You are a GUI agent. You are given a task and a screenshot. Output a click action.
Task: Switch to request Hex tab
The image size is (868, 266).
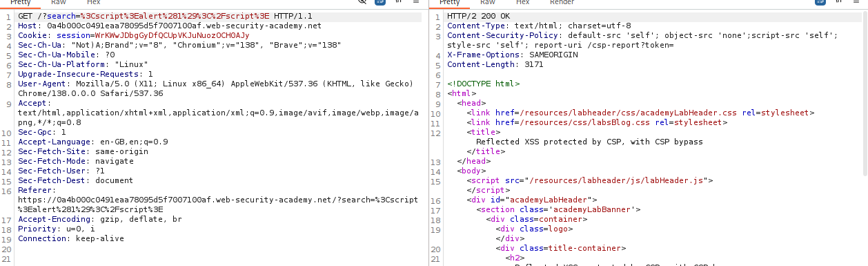point(92,2)
